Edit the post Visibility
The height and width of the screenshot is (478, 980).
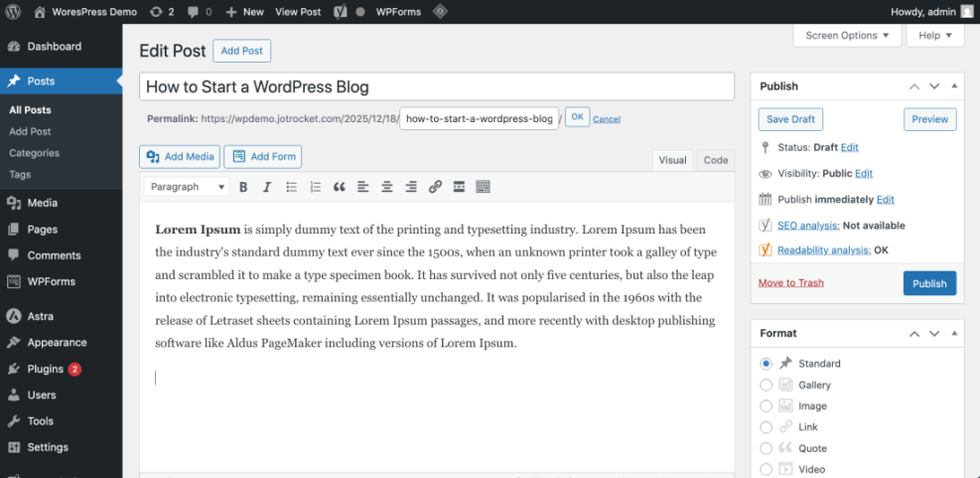pyautogui.click(x=864, y=173)
